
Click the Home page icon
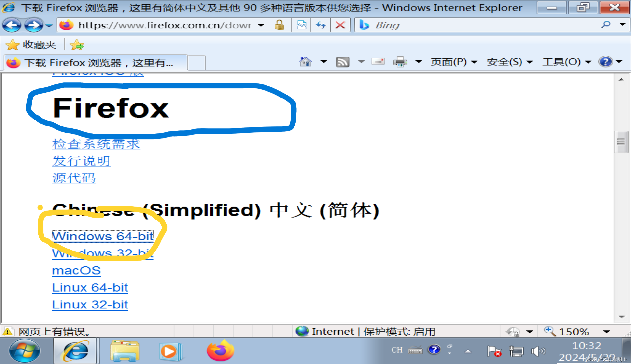tap(305, 62)
